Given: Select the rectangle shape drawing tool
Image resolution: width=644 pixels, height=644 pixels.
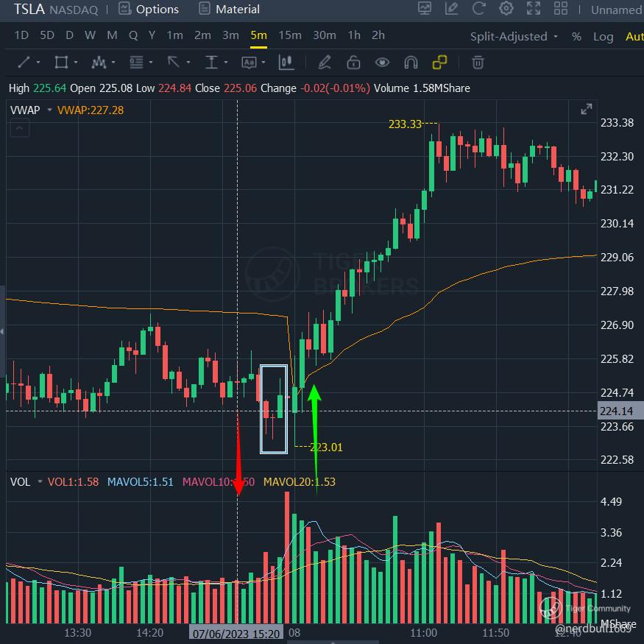Looking at the screenshot, I should pyautogui.click(x=61, y=63).
